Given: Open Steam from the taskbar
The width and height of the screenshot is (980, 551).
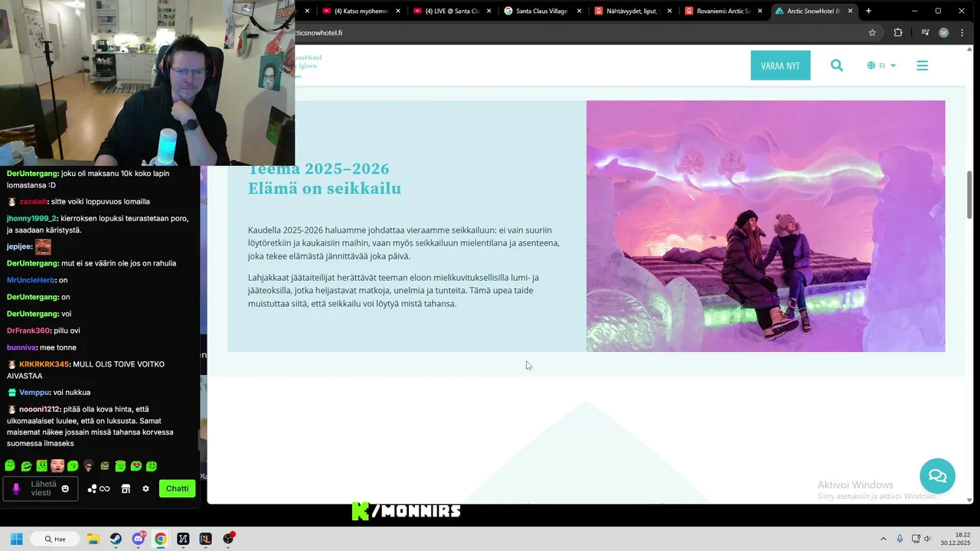Looking at the screenshot, I should (x=116, y=539).
